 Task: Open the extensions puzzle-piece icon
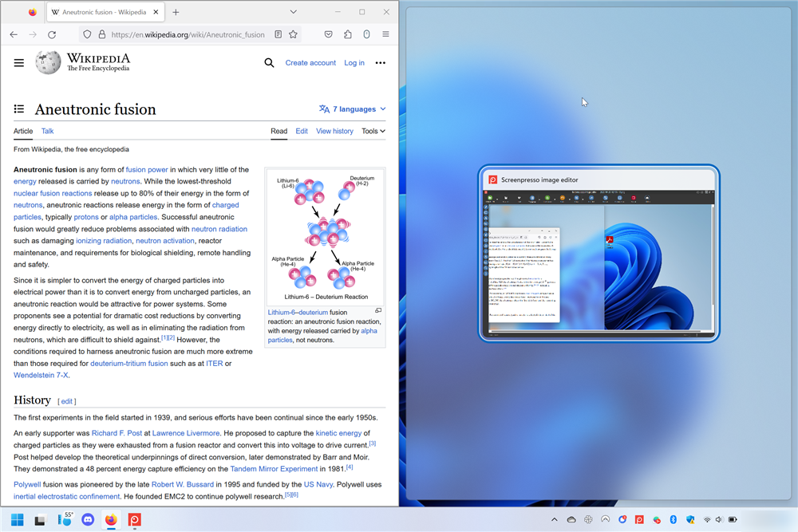(x=347, y=34)
